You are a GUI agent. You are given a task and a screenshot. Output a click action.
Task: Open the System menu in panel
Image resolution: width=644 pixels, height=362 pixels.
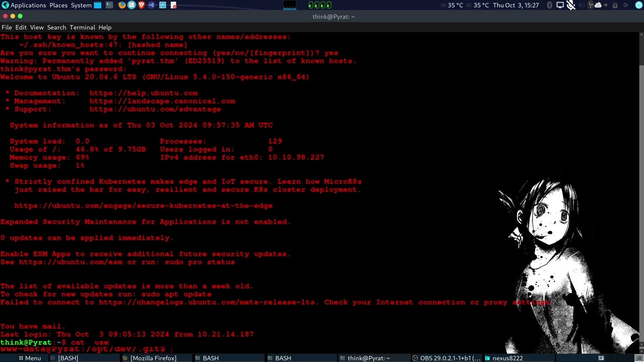tap(81, 5)
